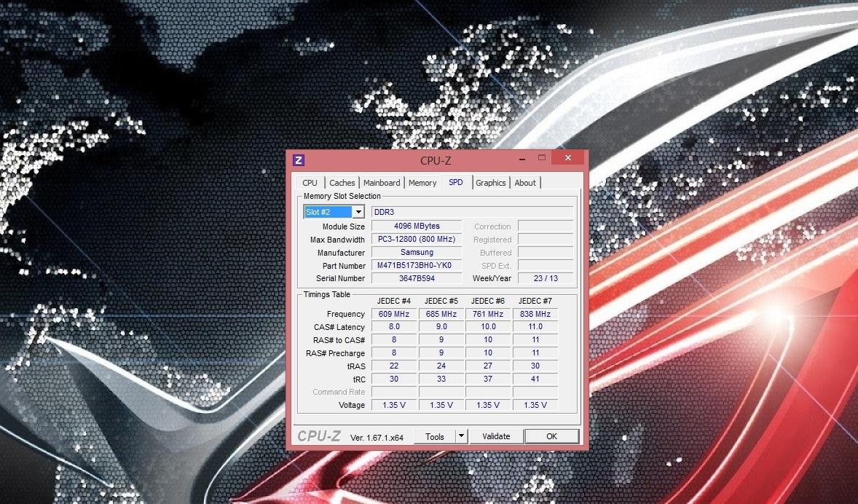The image size is (858, 504).
Task: Click the Samsung manufacturer value
Action: [417, 252]
